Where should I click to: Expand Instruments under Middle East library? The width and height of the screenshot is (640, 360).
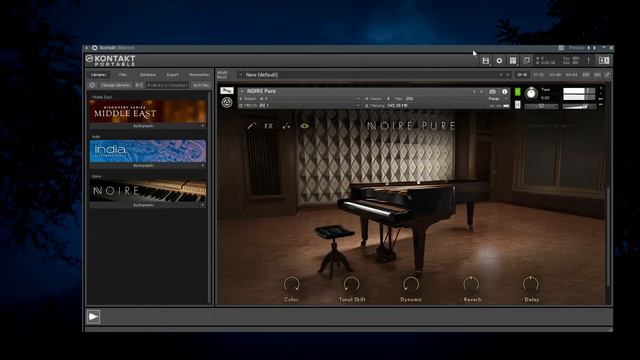coord(148,126)
